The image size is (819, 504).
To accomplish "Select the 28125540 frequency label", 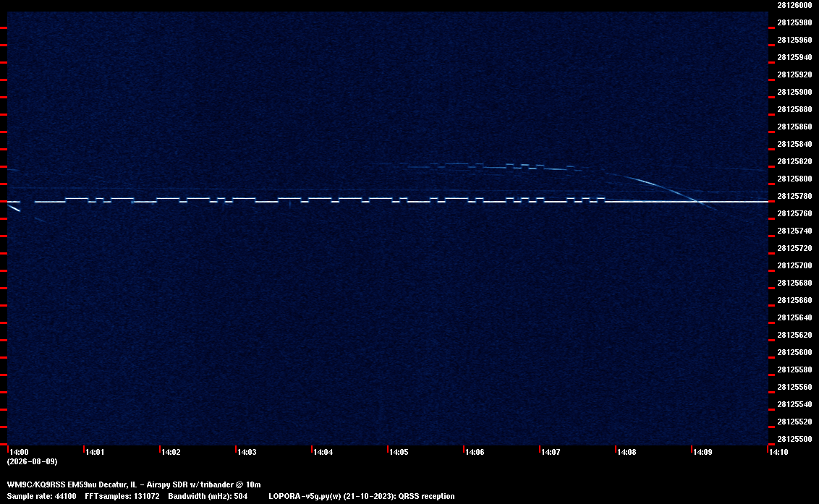I will 794,403.
